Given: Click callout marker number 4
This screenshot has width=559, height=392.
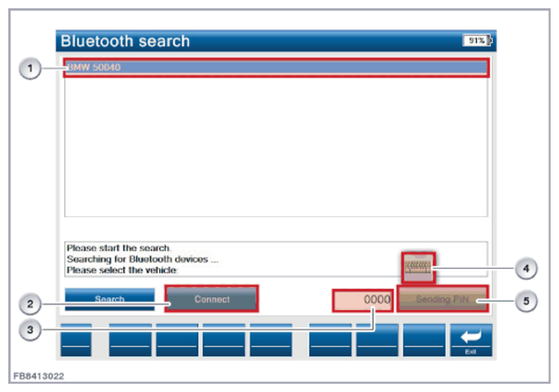Looking at the screenshot, I should (x=525, y=269).
